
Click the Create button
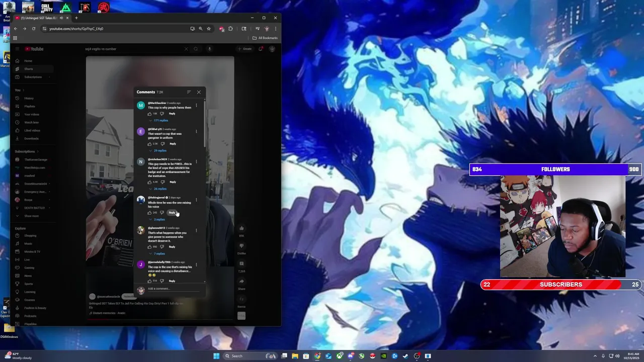[x=246, y=49]
